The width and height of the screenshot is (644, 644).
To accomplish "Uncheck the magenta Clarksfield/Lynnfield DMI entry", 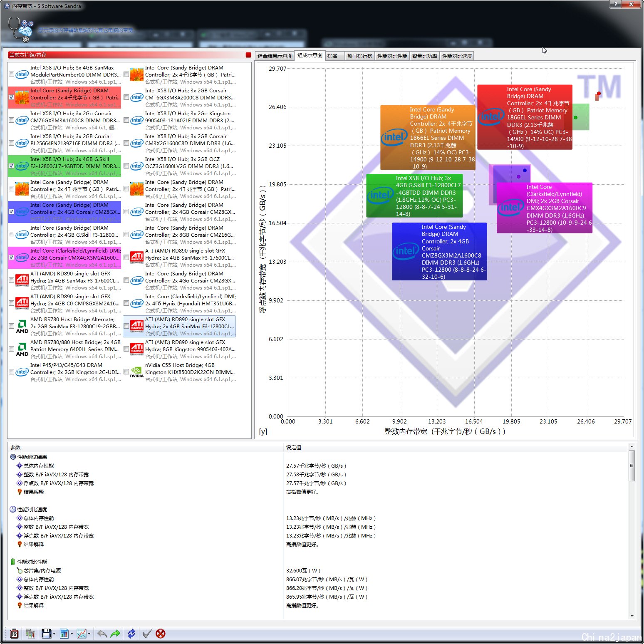I will click(12, 258).
